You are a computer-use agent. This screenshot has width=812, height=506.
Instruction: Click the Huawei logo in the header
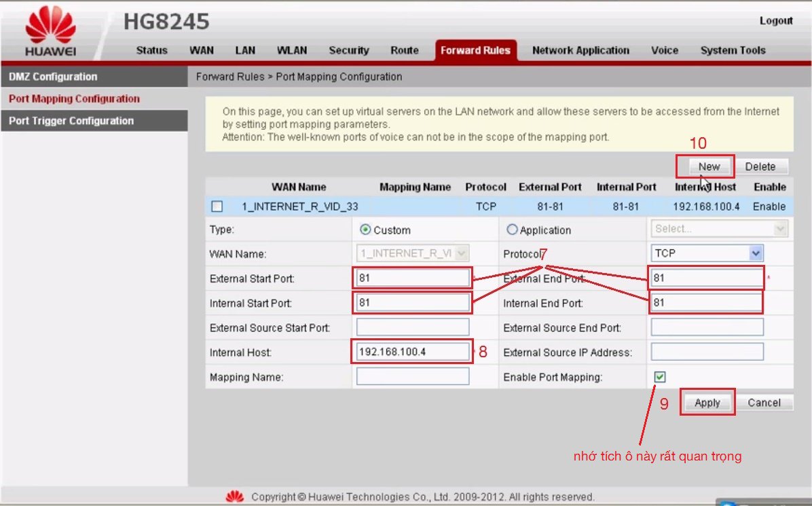[50, 30]
